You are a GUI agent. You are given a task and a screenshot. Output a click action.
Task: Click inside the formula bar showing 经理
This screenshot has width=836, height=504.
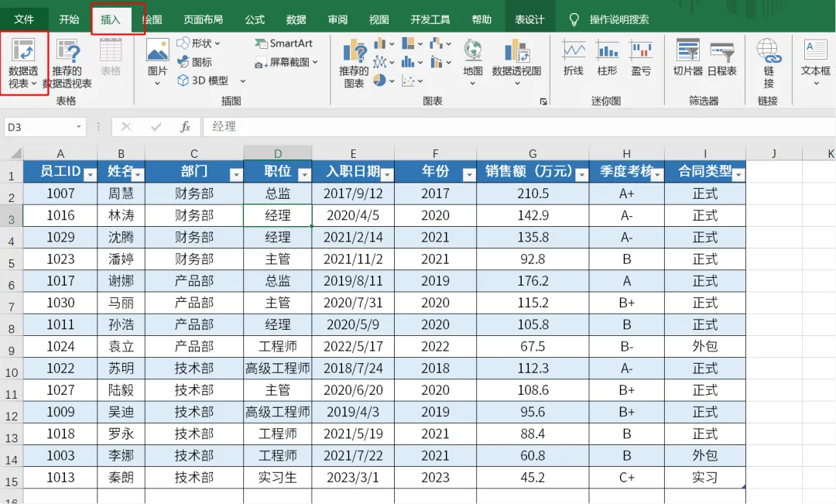(x=518, y=127)
